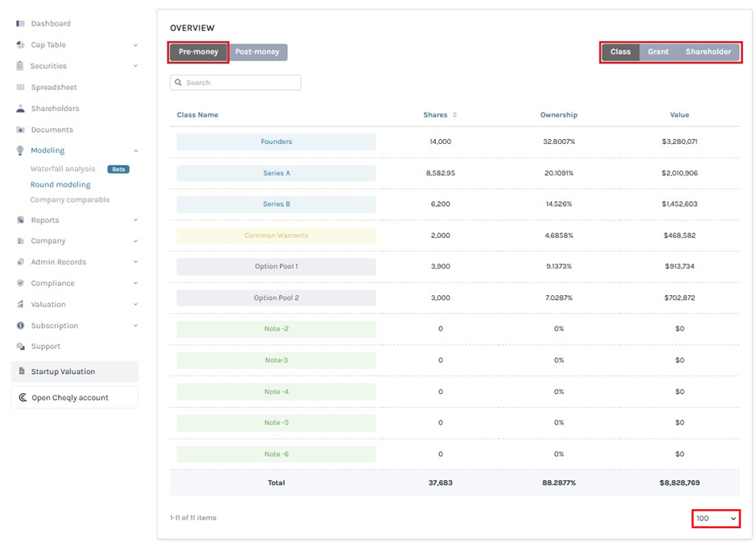
Task: Toggle overview to Grant grouping
Action: coord(658,52)
